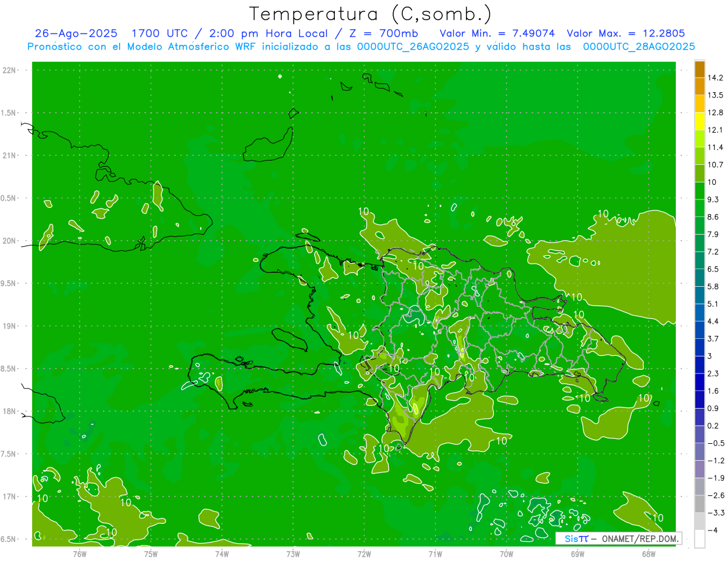Screen dimensions: 728x562
Task: Click the '10.7' color scale label
Action: (x=715, y=165)
